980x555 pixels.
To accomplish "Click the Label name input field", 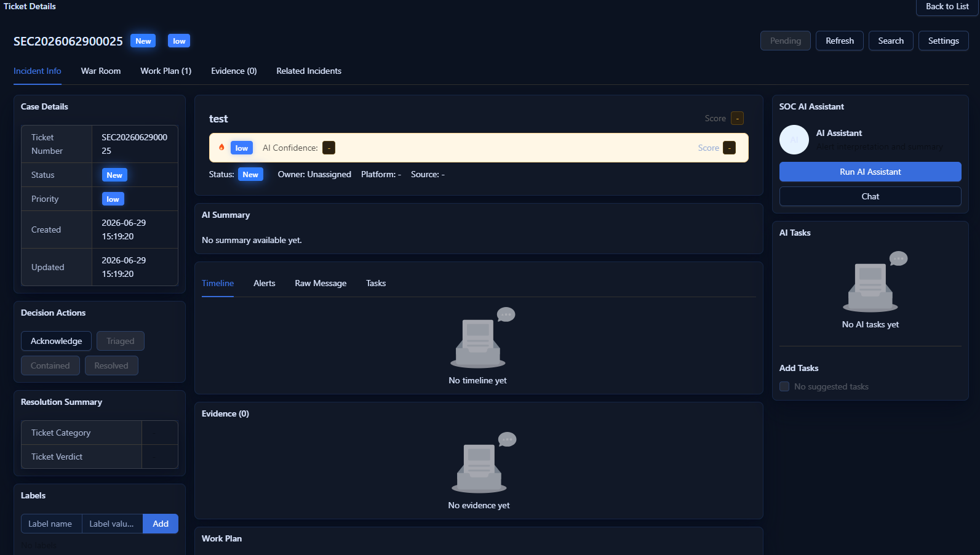I will click(52, 524).
